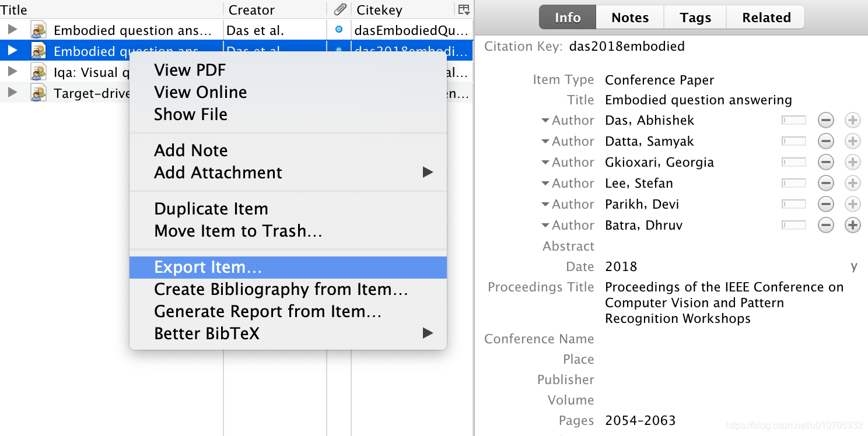Click the Export Item… menu entry
Screen dimensions: 868x436
[288, 267]
